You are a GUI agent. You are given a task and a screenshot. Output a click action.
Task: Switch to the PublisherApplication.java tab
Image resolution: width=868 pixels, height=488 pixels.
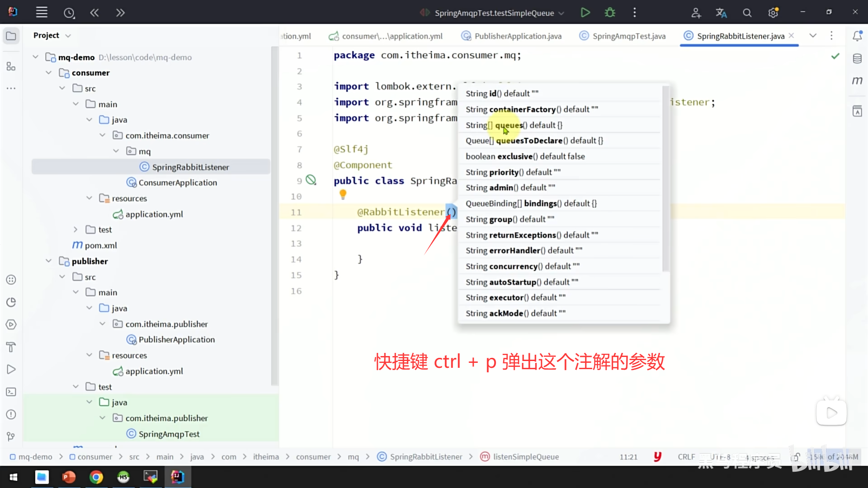pyautogui.click(x=518, y=36)
